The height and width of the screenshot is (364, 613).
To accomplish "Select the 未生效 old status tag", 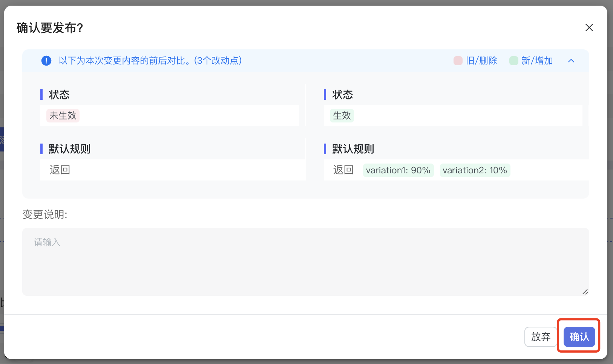I will (x=63, y=116).
